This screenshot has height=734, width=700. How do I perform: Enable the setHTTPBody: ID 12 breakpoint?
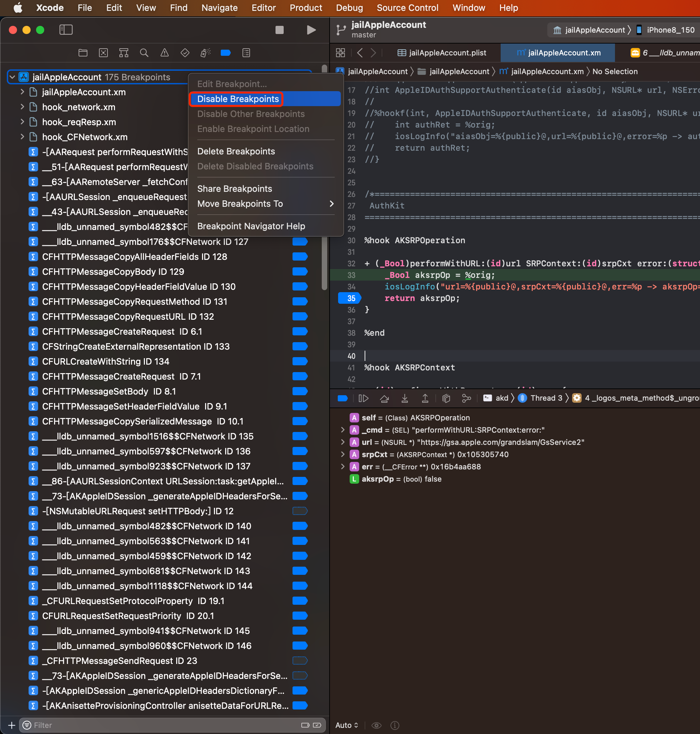pyautogui.click(x=300, y=511)
